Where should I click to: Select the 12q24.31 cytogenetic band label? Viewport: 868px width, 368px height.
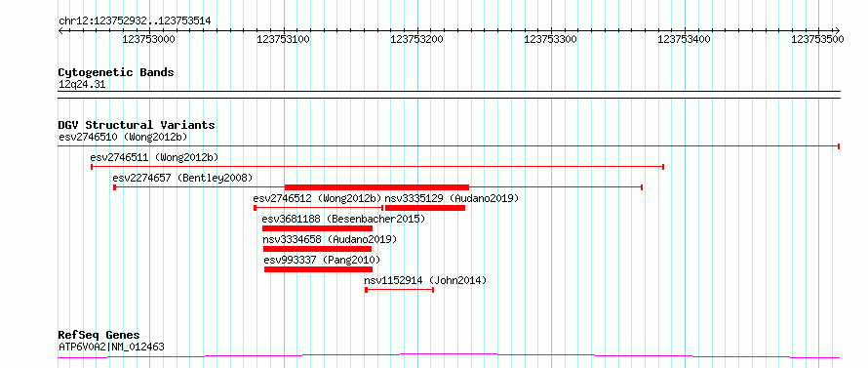coord(82,85)
